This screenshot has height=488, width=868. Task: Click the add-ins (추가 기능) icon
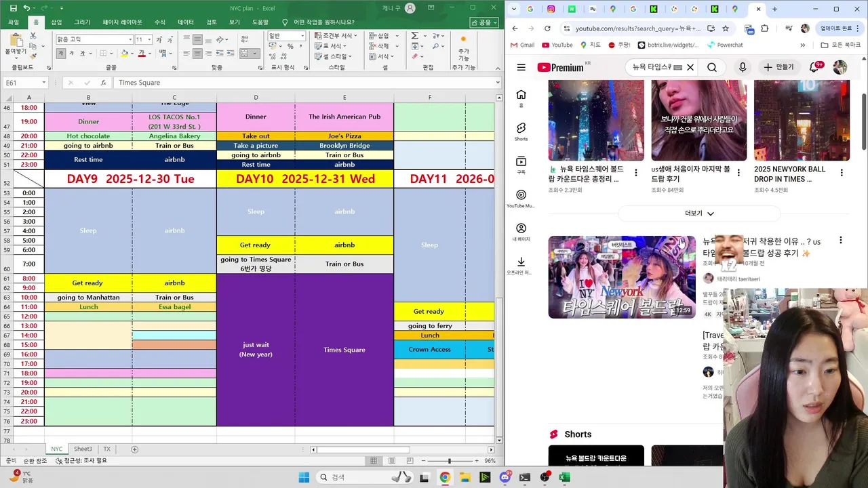point(464,45)
